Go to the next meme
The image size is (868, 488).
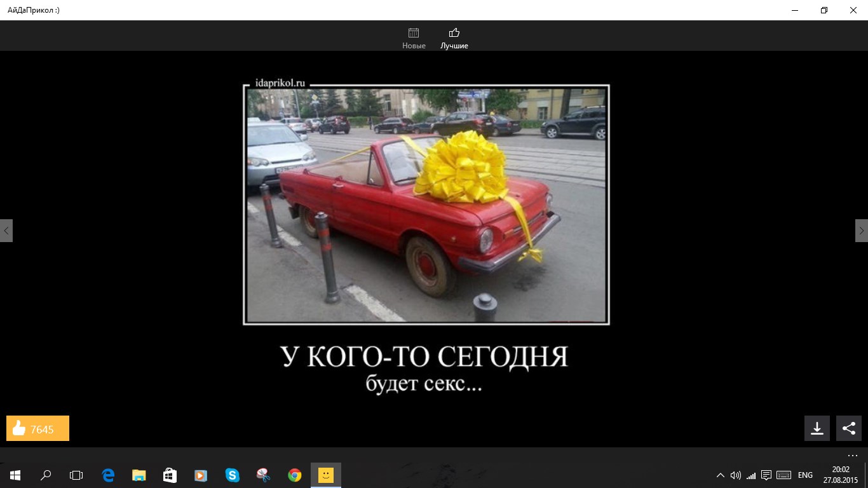pyautogui.click(x=862, y=230)
